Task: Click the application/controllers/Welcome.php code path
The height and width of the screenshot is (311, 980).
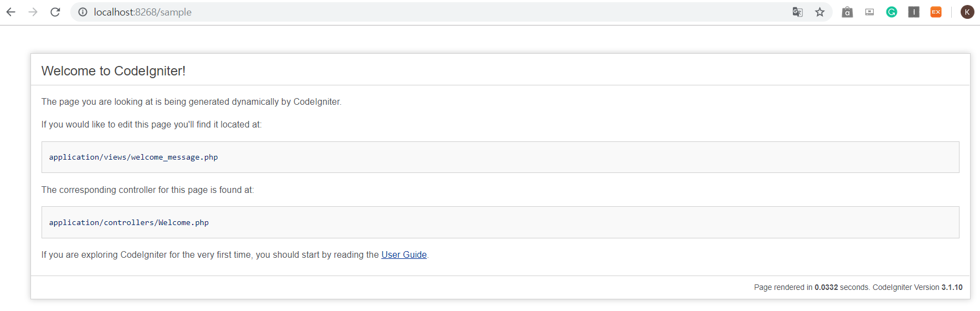Action: pos(129,223)
